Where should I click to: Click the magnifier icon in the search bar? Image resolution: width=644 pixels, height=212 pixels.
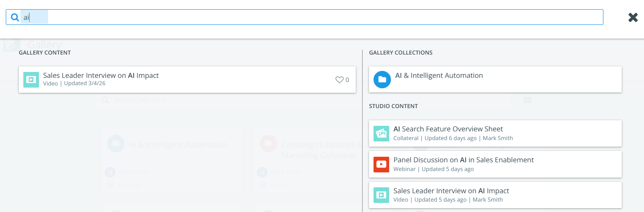[15, 17]
